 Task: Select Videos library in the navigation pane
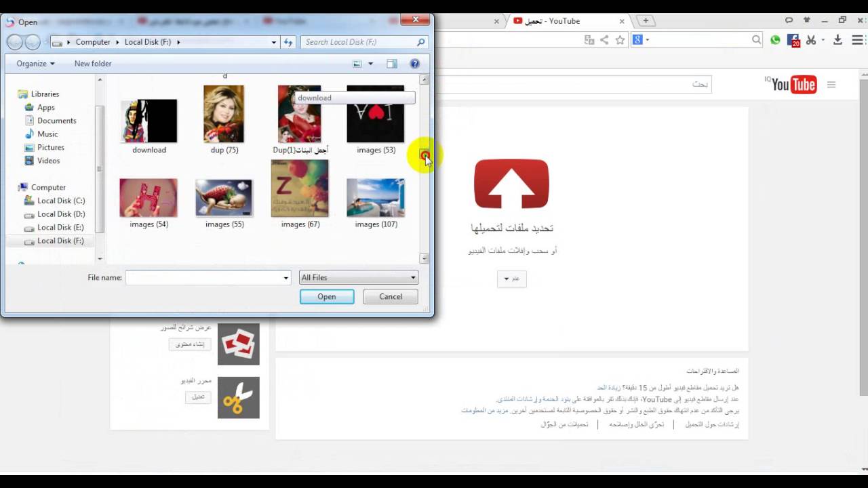point(49,161)
